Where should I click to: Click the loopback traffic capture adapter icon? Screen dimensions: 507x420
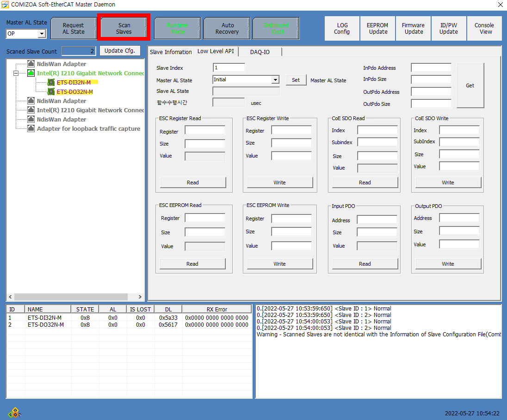[31, 129]
